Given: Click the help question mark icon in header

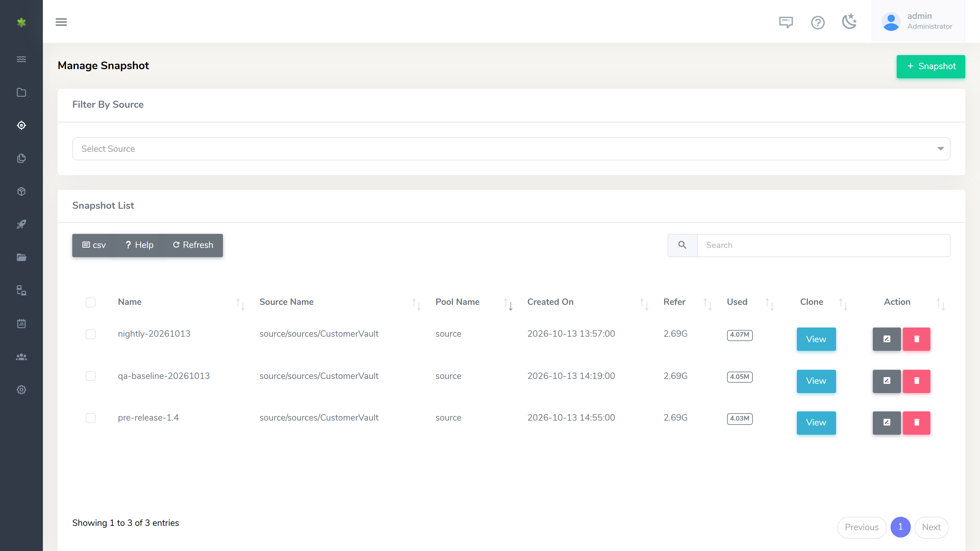Looking at the screenshot, I should pos(818,22).
